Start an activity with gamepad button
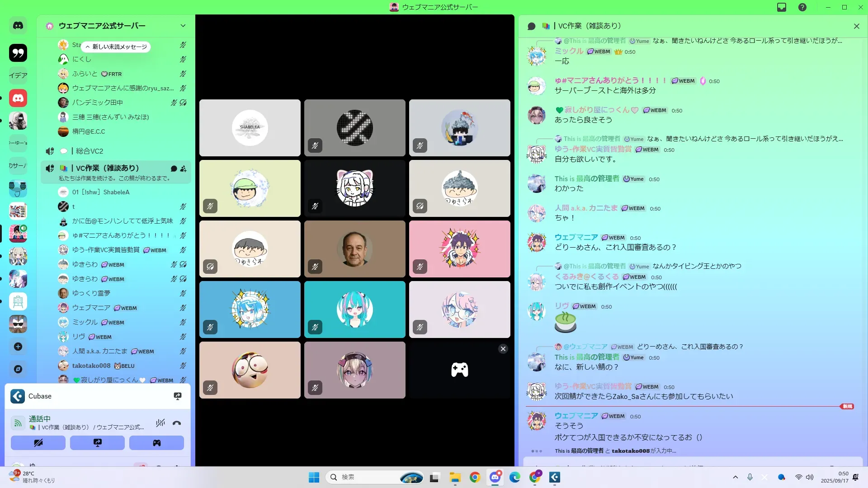The height and width of the screenshot is (488, 868). click(156, 443)
